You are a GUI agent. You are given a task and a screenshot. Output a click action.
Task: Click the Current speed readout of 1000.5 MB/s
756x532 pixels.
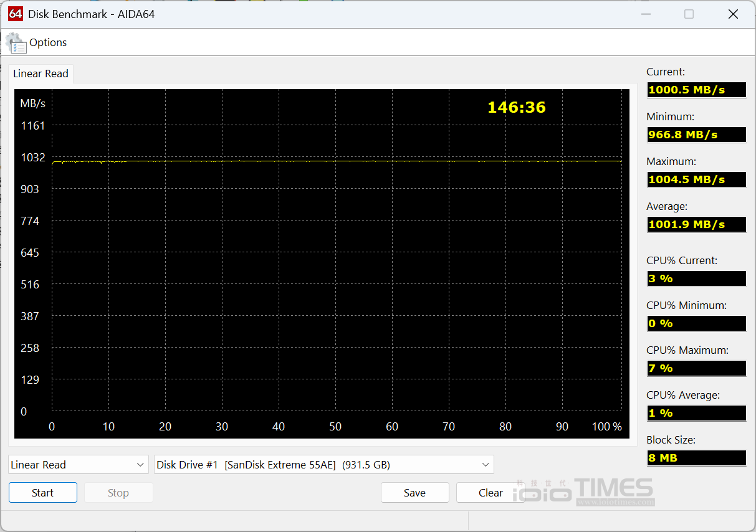696,89
